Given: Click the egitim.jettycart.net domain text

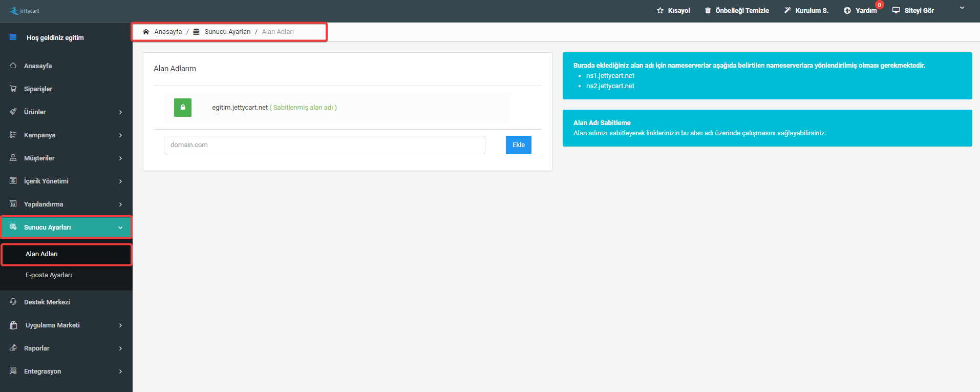Looking at the screenshot, I should pos(240,108).
